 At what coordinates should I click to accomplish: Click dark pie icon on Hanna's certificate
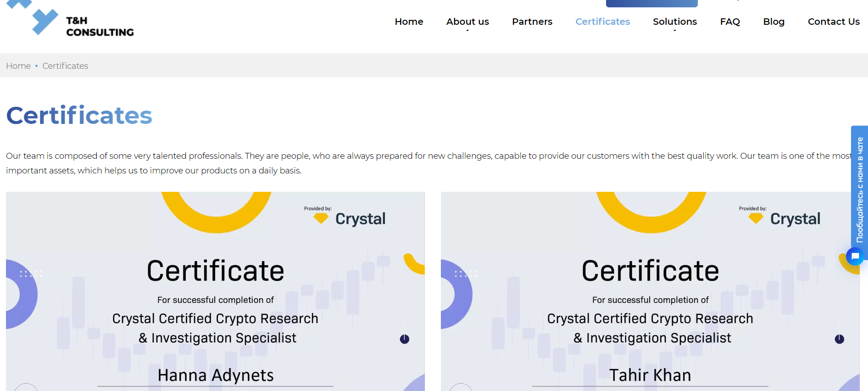[404, 339]
